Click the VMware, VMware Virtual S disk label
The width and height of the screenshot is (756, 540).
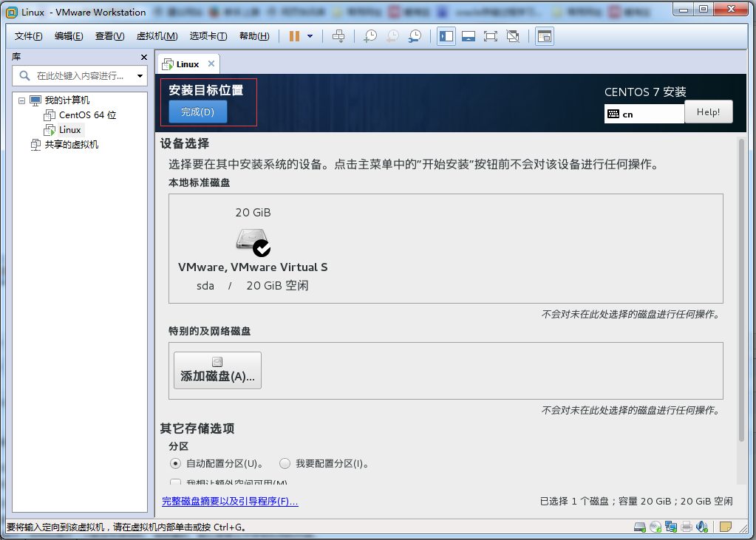[253, 267]
